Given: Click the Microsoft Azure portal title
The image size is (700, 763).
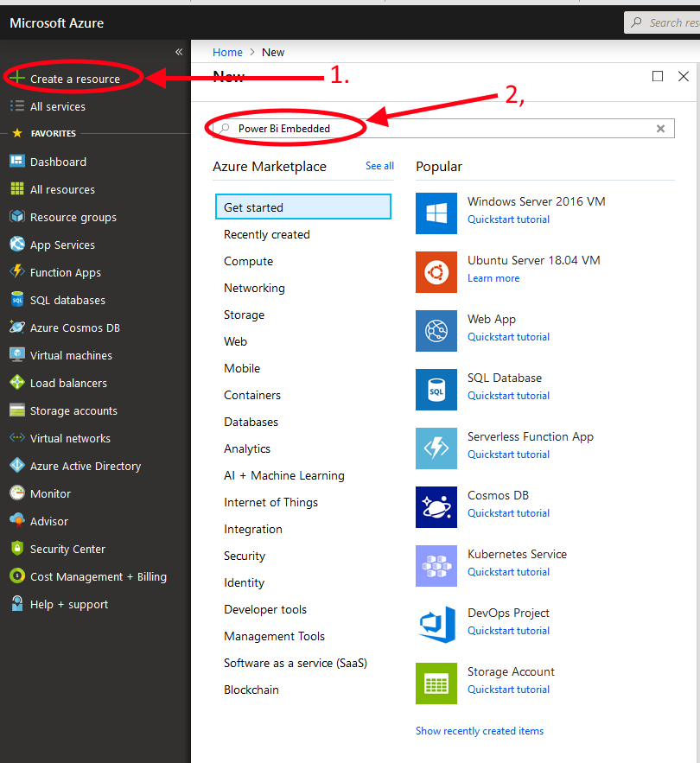Looking at the screenshot, I should click(x=56, y=22).
